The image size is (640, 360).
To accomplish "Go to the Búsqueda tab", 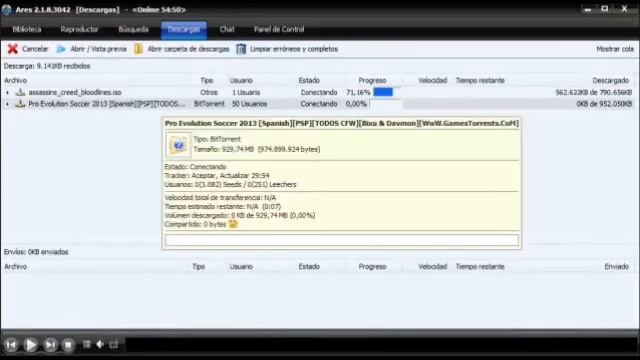I will coord(133,29).
